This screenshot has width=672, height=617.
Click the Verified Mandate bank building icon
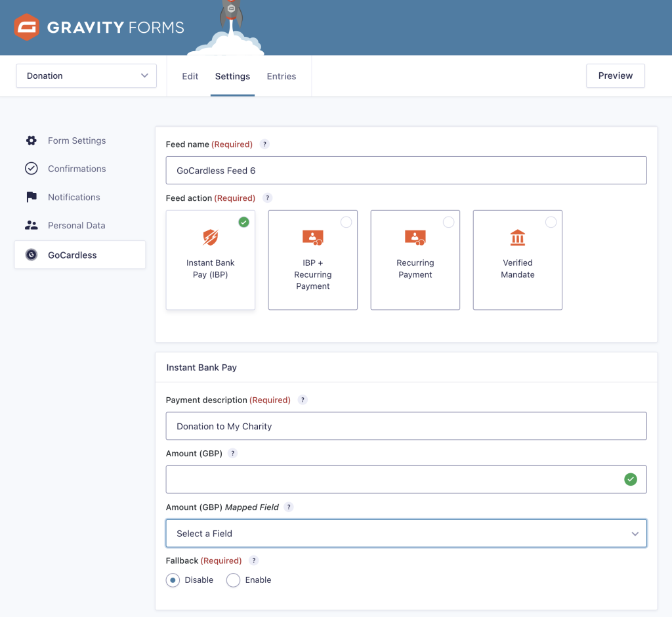coord(518,237)
